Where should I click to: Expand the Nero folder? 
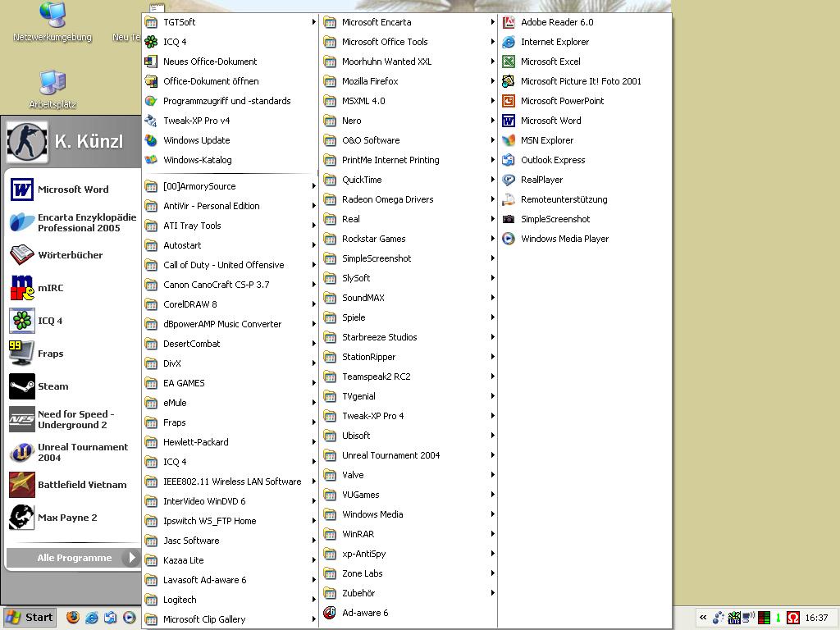coord(409,121)
